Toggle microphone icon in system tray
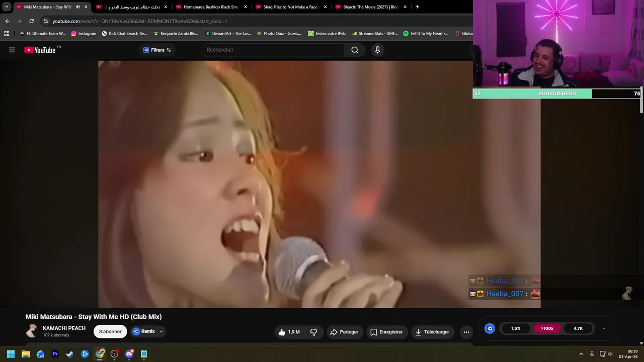 pyautogui.click(x=592, y=354)
